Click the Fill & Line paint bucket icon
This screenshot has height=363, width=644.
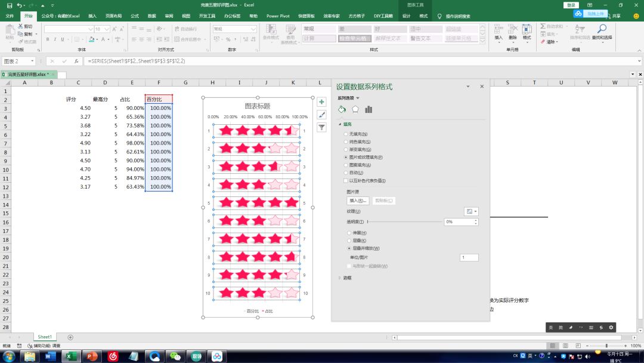pyautogui.click(x=342, y=109)
